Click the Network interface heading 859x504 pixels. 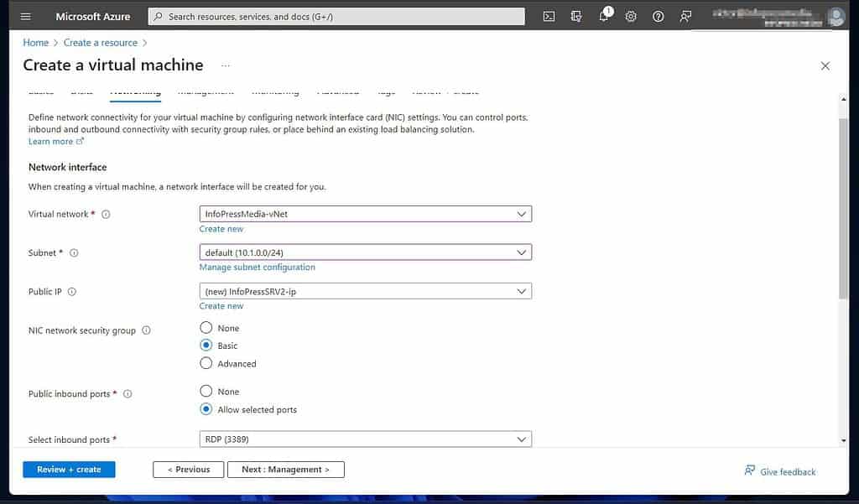[67, 167]
